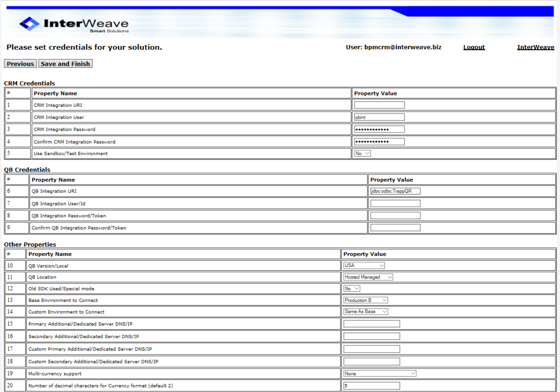560x392 pixels.
Task: Click 'Custom Environment to Connect' label
Action: [x=66, y=312]
